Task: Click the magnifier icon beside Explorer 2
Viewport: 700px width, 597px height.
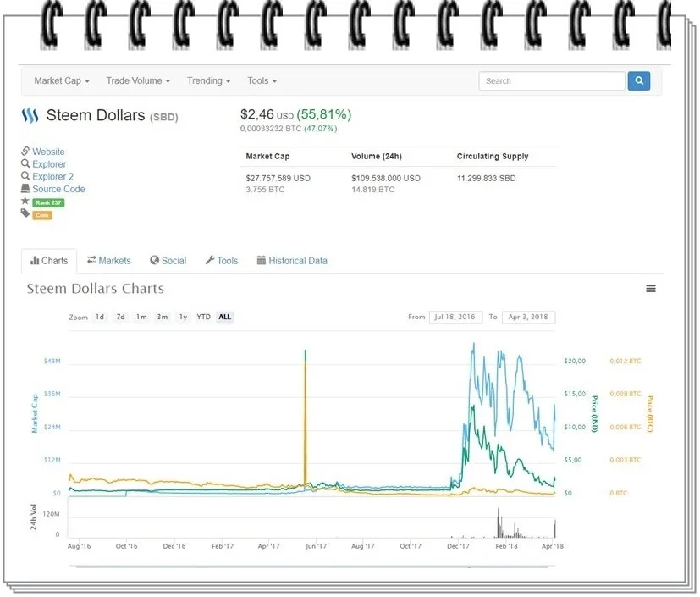Action: coord(25,176)
